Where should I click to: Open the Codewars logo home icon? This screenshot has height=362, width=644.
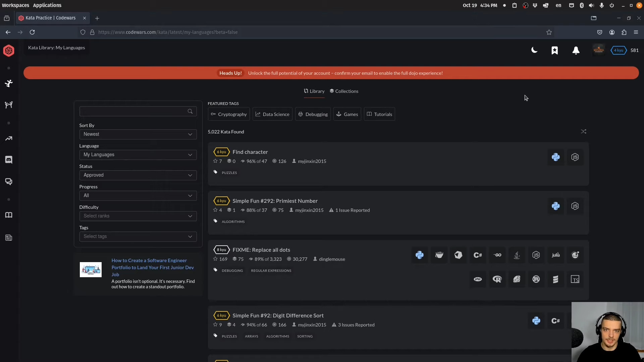(9, 51)
